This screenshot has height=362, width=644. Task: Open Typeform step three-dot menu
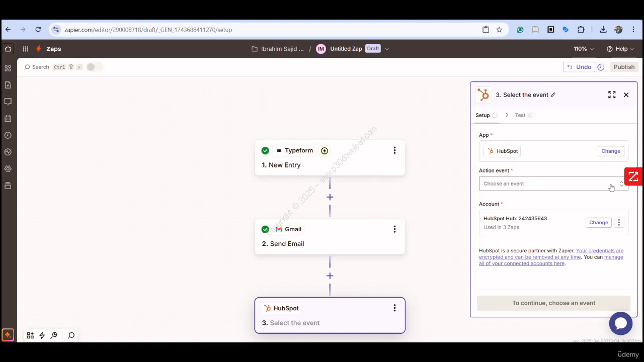click(x=394, y=150)
